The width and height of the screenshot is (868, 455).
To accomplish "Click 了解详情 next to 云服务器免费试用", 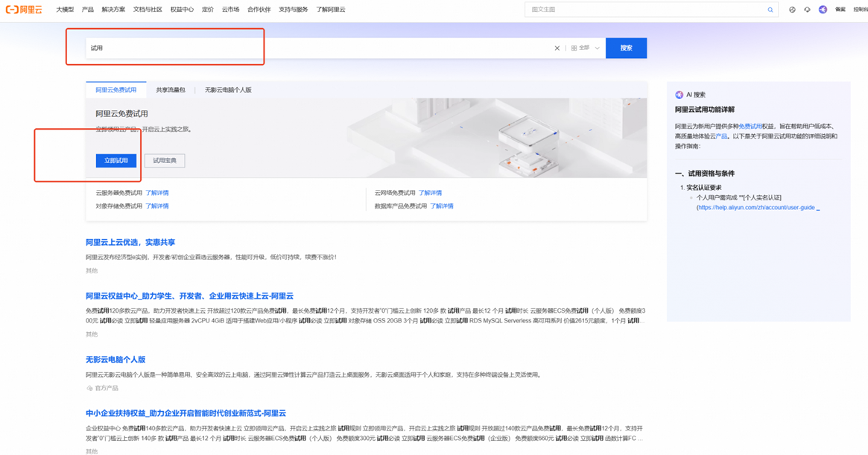I will [x=157, y=193].
